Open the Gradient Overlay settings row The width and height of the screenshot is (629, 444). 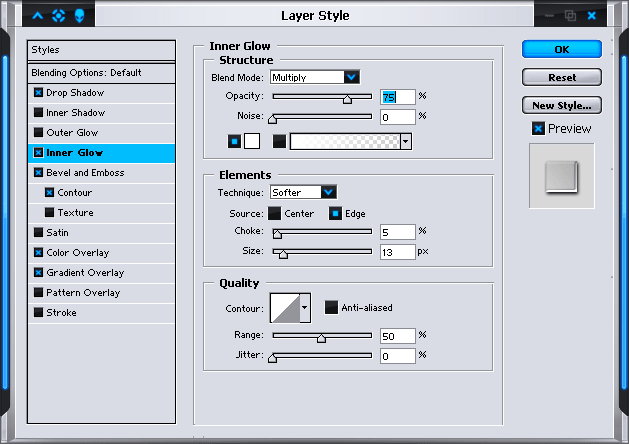[101, 273]
